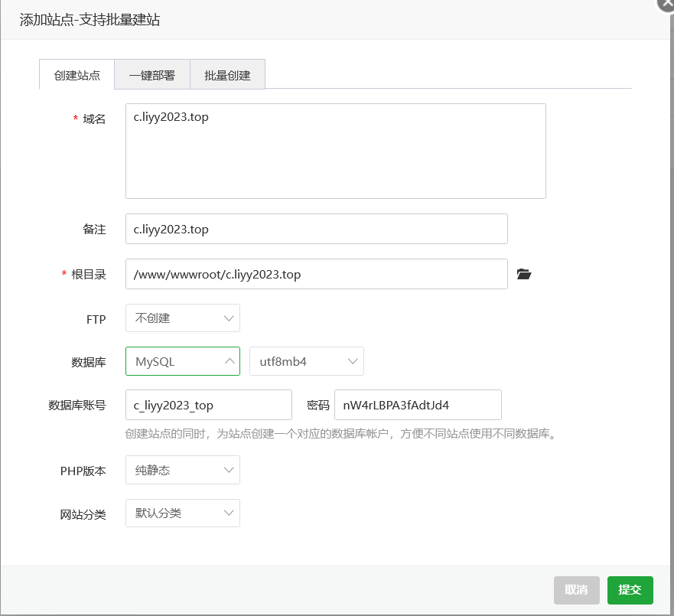
Task: Click the 根目录 label
Action: click(89, 274)
